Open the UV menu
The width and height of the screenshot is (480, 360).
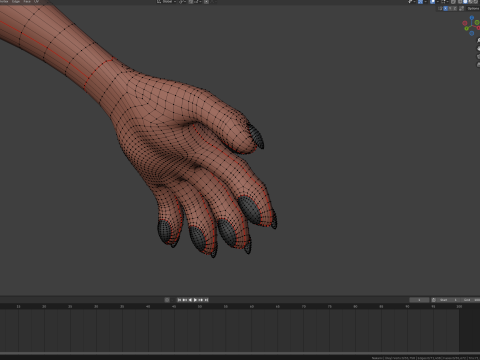coord(36,1)
